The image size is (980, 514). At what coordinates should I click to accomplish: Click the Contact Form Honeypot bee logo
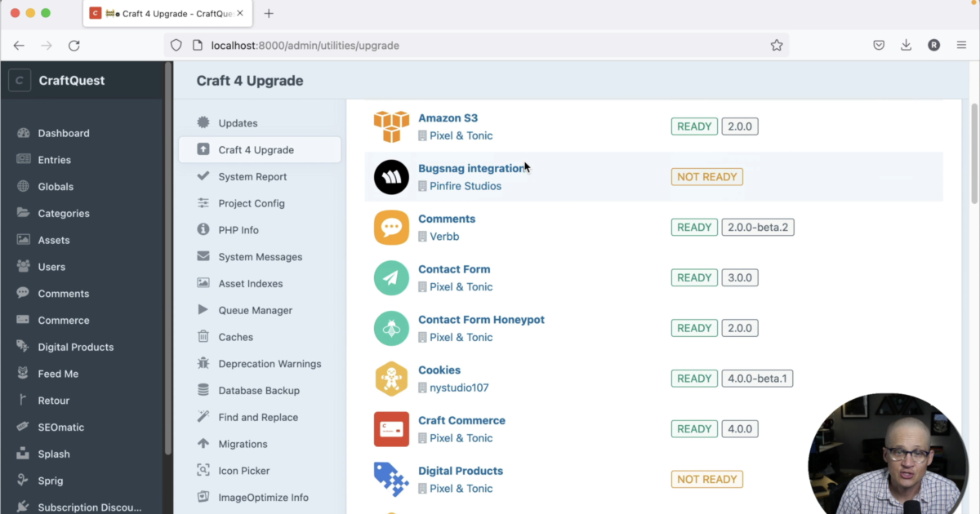(x=391, y=328)
